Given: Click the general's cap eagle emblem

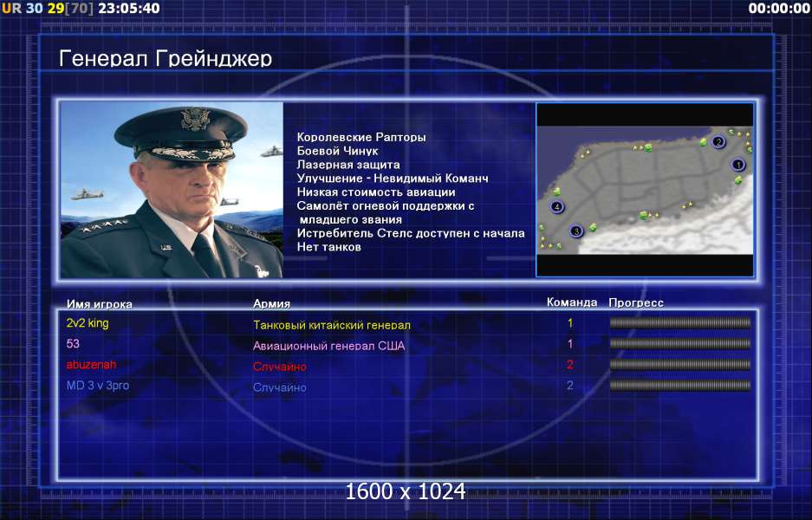Looking at the screenshot, I should [195, 119].
